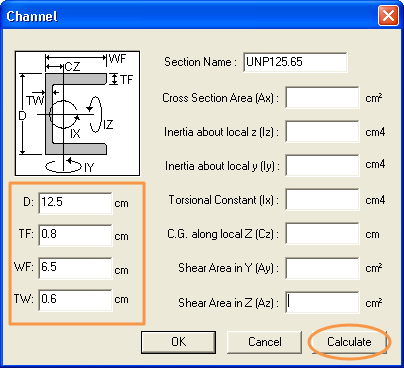Select the Inertia about local y (Iy) field
Screen dimensions: 404x368
[322, 165]
